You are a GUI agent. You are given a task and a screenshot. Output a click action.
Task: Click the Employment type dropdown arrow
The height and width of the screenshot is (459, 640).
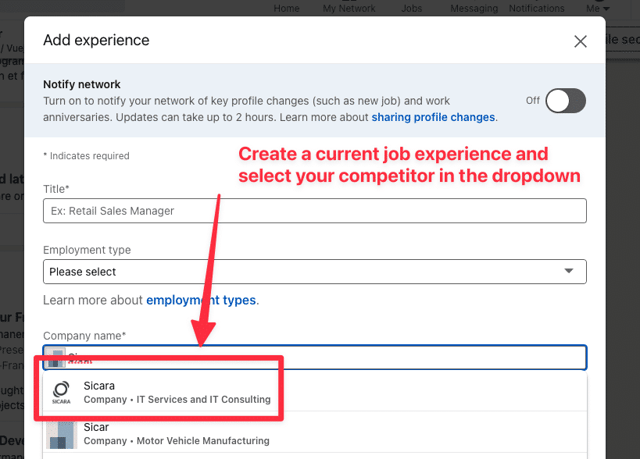(x=569, y=271)
